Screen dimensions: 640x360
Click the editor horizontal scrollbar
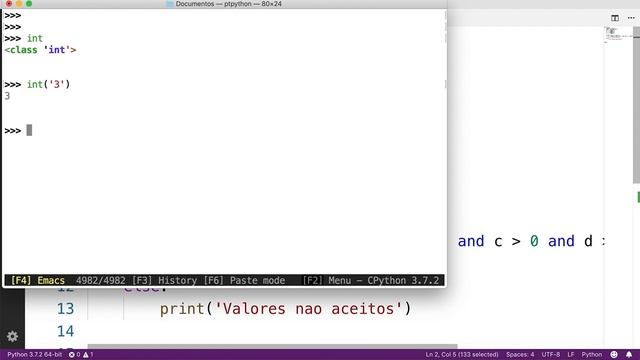272,347
